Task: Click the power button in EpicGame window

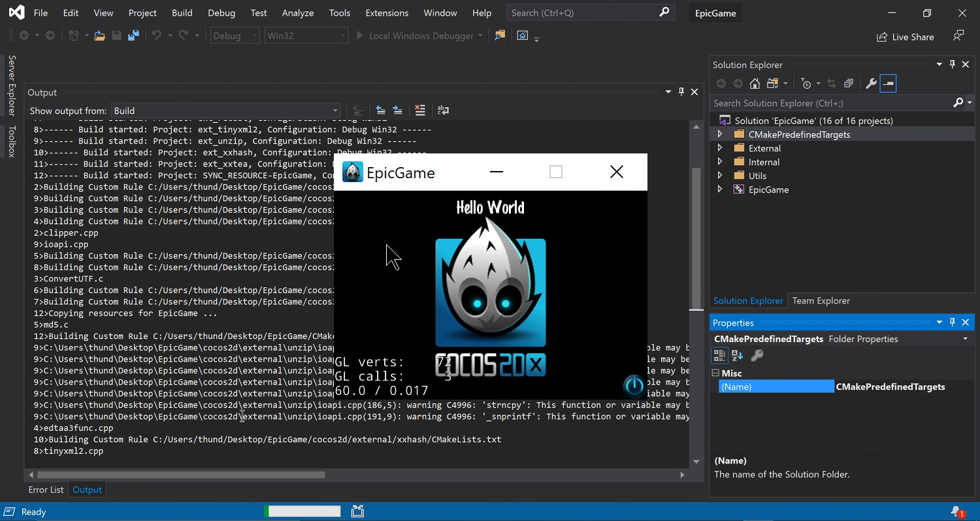Action: (634, 385)
